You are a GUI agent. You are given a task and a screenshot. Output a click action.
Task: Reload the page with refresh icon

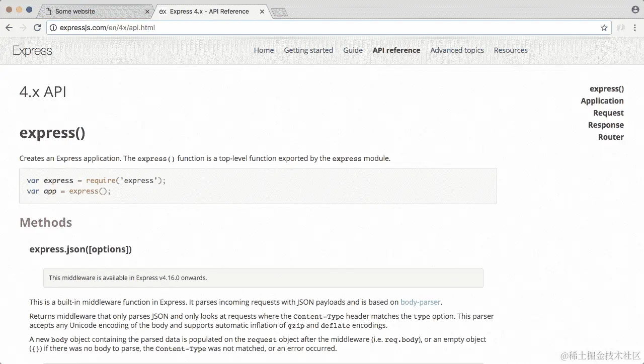(37, 28)
